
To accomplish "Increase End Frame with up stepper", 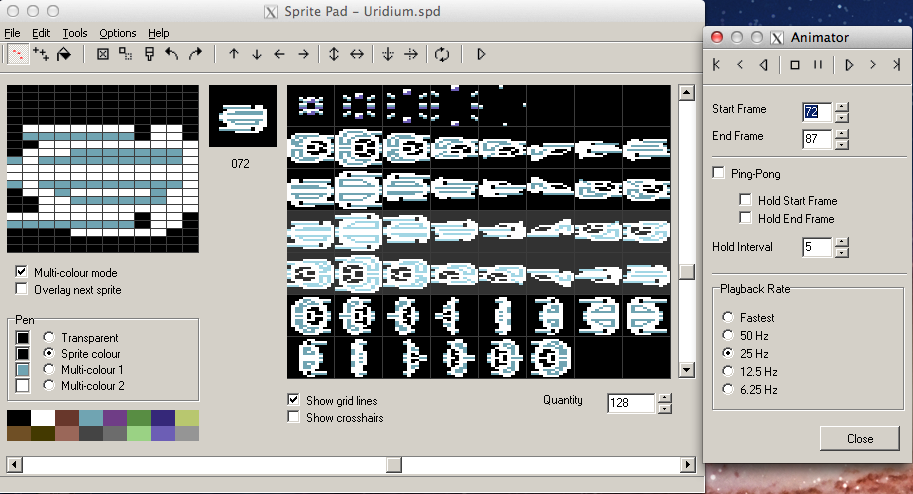I will click(x=841, y=134).
